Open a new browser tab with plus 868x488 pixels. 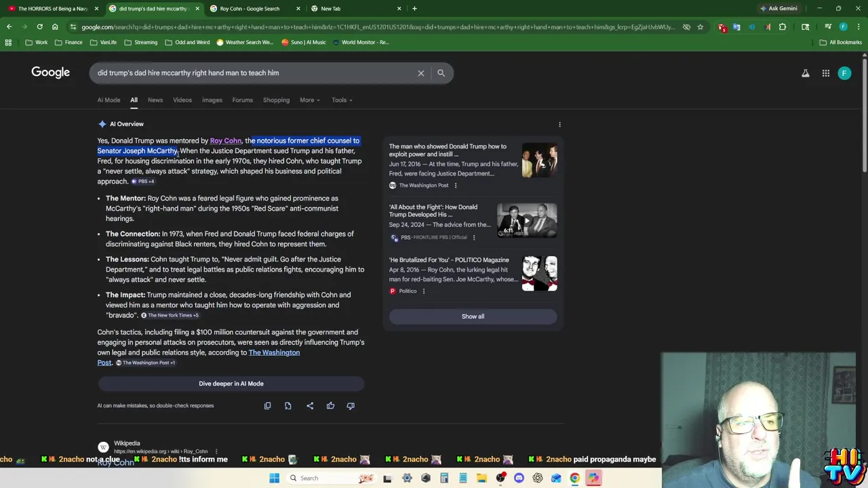414,8
